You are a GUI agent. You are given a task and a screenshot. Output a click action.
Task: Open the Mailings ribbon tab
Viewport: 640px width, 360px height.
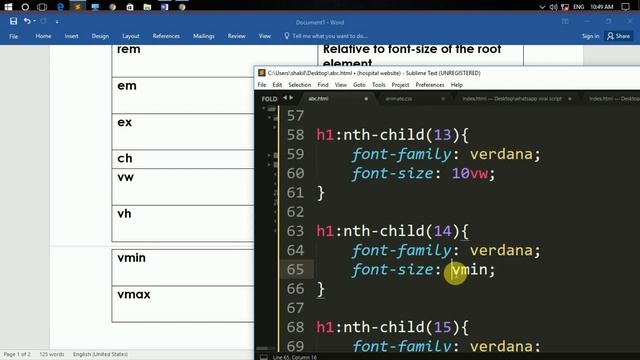[x=204, y=36]
